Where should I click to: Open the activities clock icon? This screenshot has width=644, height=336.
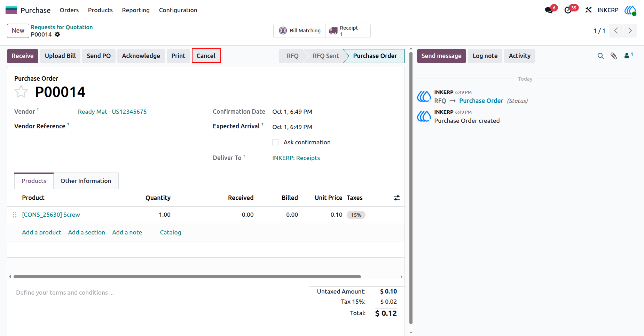568,10
